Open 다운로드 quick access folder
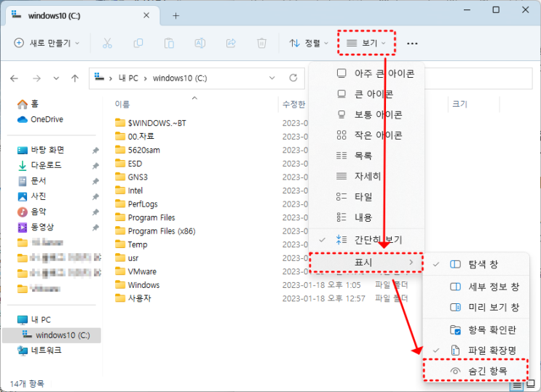 (x=39, y=166)
